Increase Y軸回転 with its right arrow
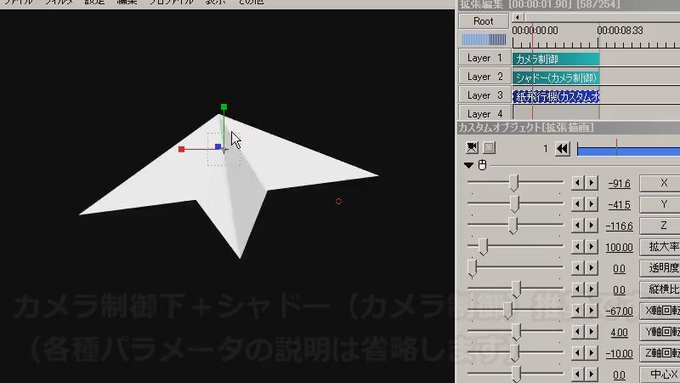This screenshot has height=383, width=680. pos(592,331)
